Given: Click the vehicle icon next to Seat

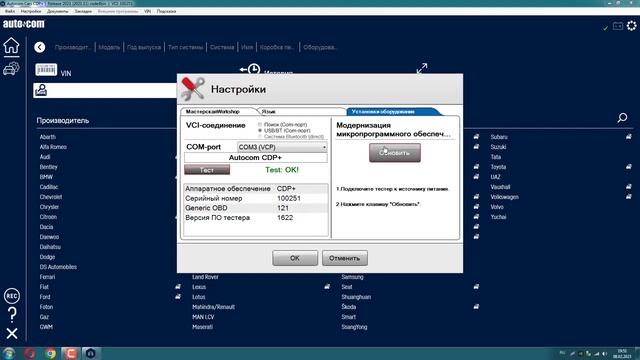Looking at the screenshot, I should [476, 287].
